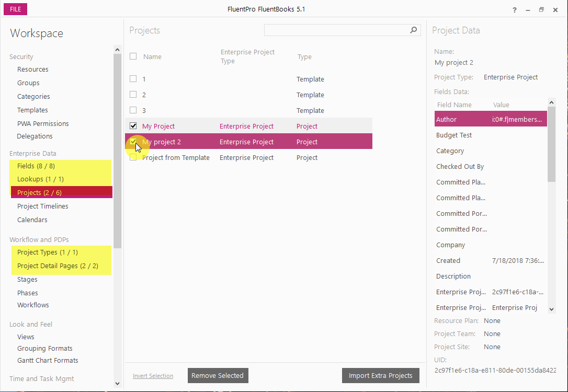The image size is (568, 392).
Task: Click Fields Data scroll up arrow
Action: point(551,103)
